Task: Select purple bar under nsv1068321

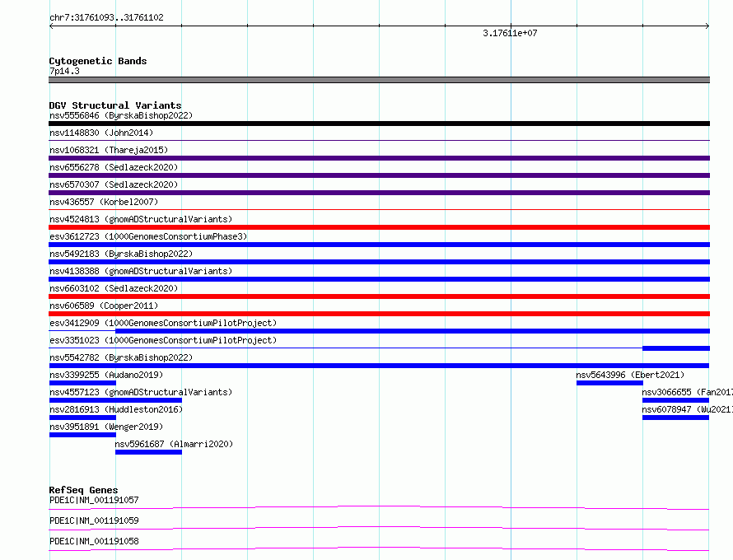Action: [x=379, y=158]
